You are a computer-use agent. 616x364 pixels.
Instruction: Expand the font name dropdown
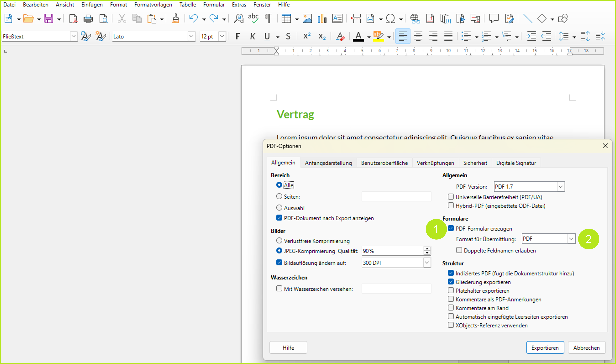[192, 36]
